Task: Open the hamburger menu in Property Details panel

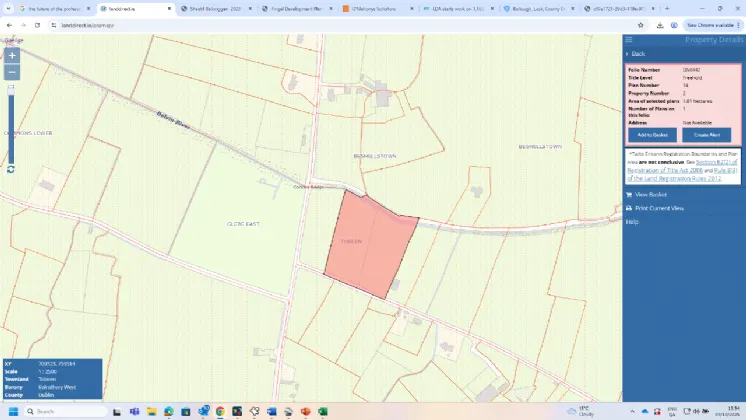Action: [x=629, y=40]
